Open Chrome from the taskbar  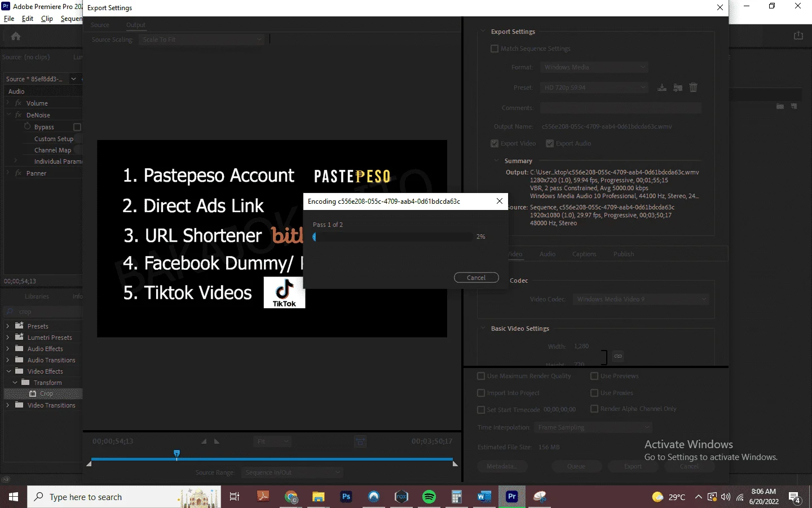(291, 497)
